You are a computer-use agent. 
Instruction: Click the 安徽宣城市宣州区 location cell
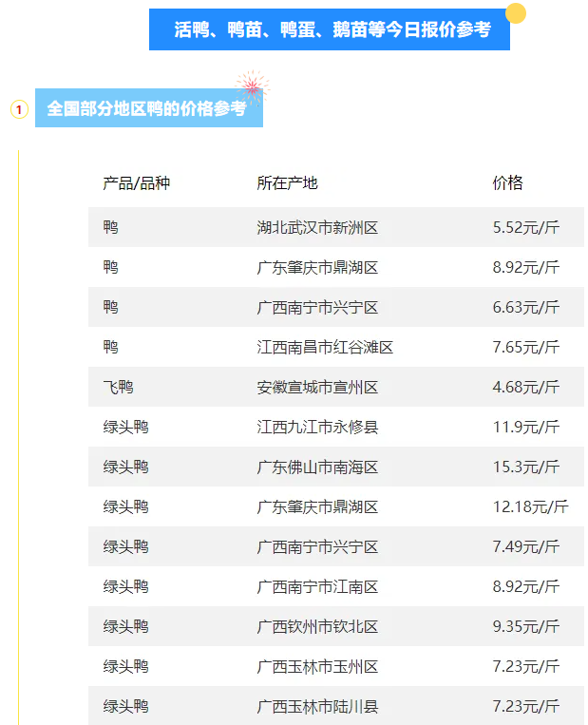point(317,388)
